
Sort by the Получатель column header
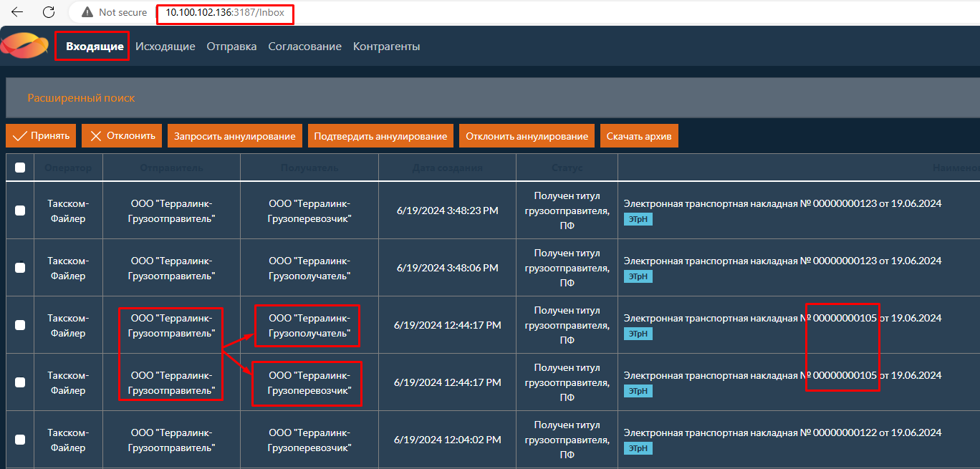tap(309, 168)
